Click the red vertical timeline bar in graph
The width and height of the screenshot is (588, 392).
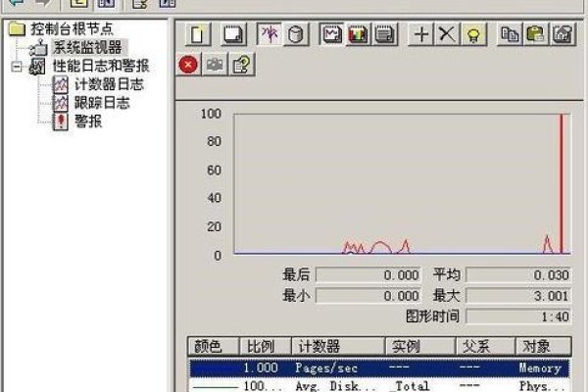[562, 184]
